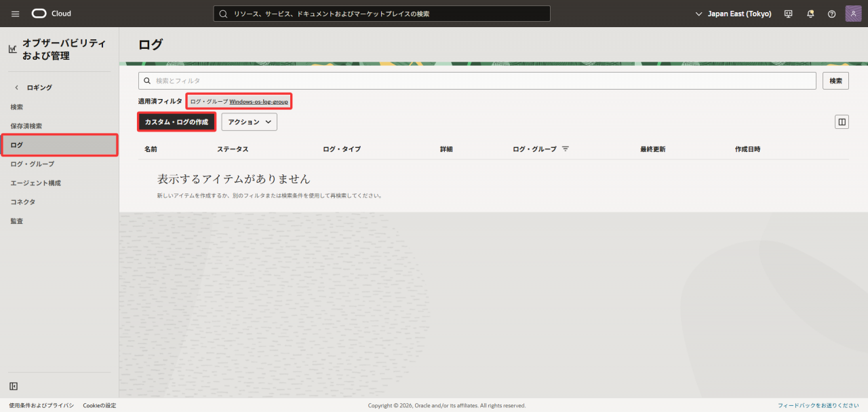The height and width of the screenshot is (412, 868).
Task: Focus the 検索とフィルタ input field
Action: [x=477, y=81]
